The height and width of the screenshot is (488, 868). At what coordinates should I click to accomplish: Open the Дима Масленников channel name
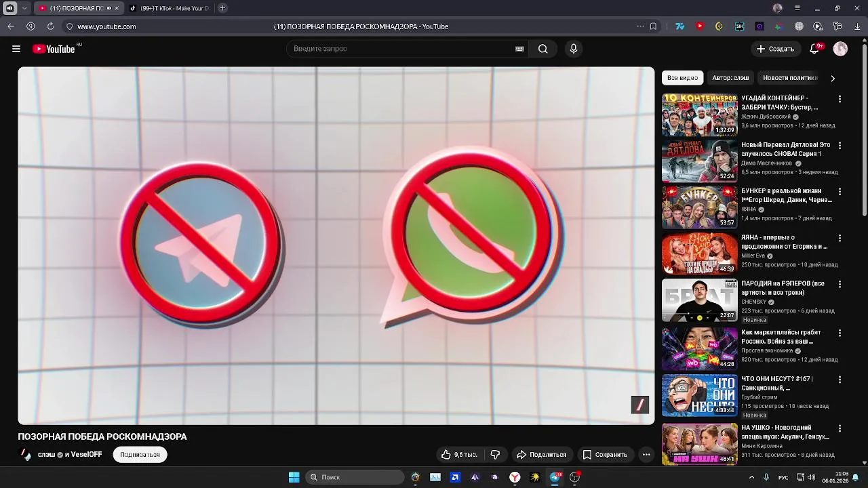pyautogui.click(x=767, y=163)
